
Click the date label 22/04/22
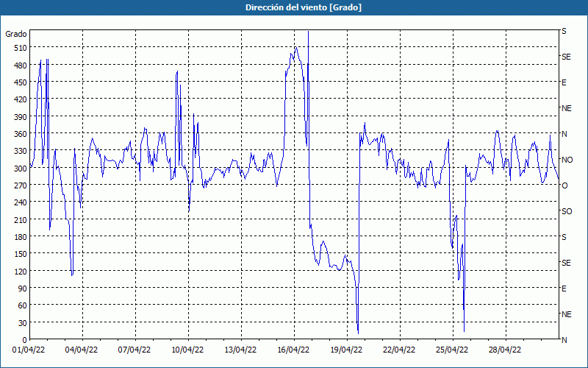399,350
